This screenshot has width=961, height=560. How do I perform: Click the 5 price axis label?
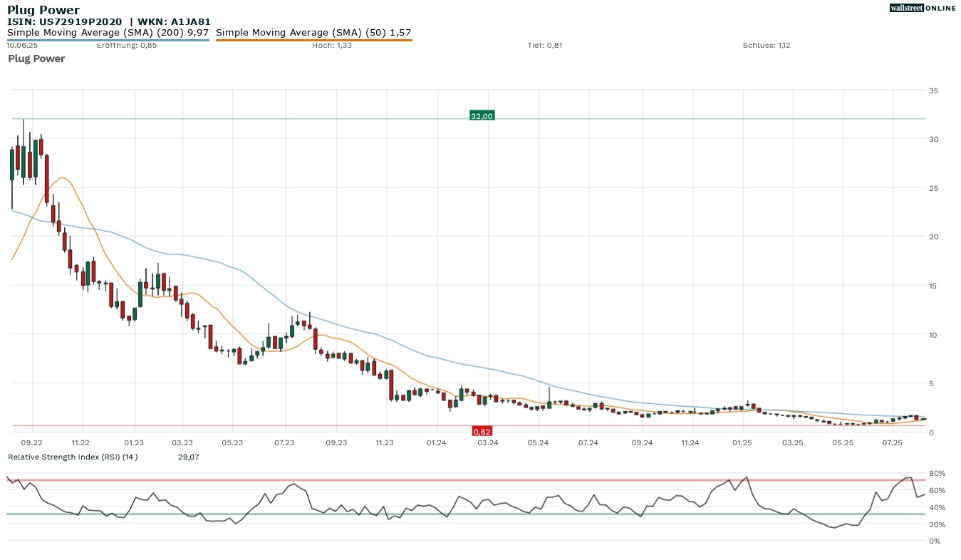click(931, 383)
